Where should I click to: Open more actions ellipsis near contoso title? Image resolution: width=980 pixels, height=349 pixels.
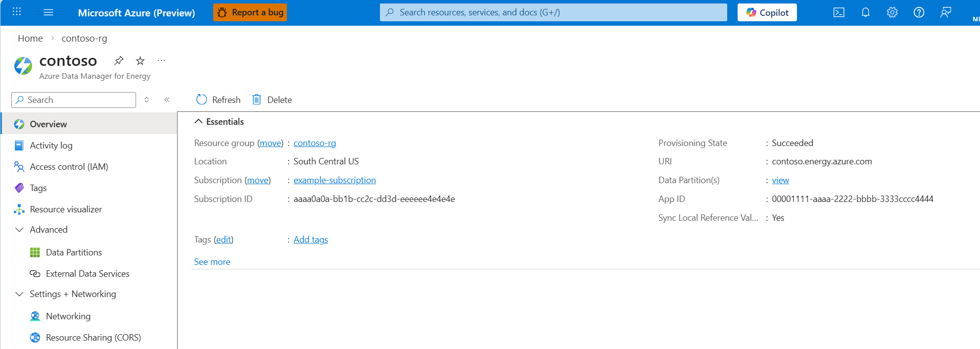pyautogui.click(x=161, y=60)
